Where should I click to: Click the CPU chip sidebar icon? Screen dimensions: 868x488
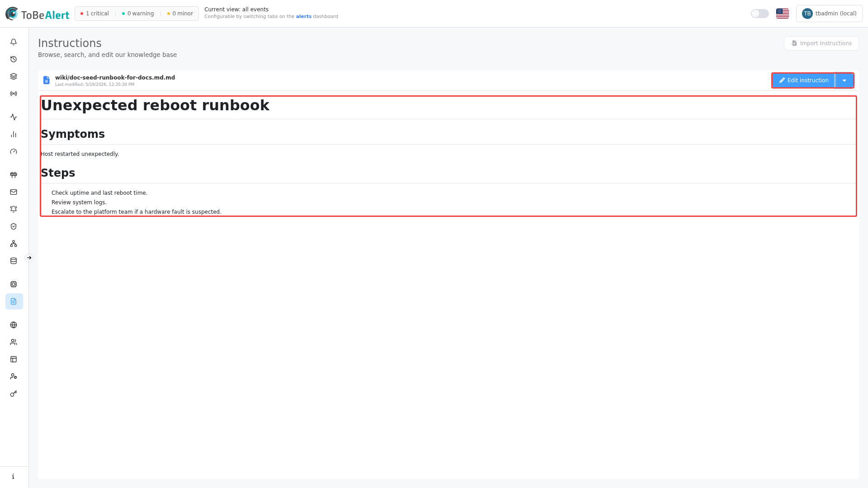14,284
